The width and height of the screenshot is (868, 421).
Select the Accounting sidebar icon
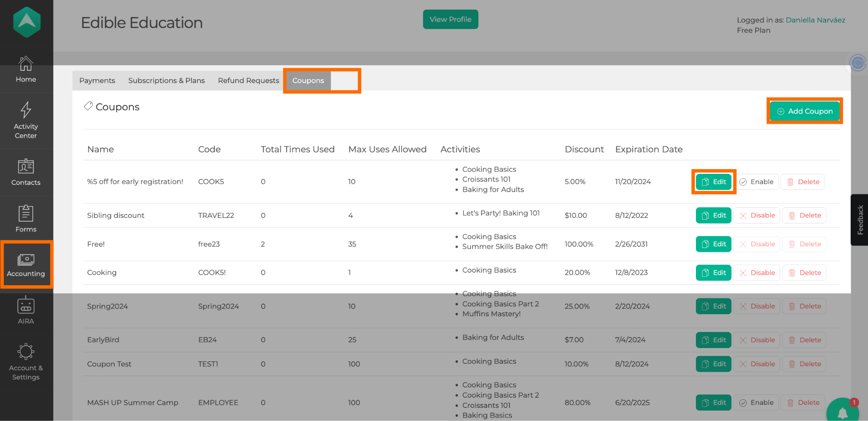[x=26, y=265]
